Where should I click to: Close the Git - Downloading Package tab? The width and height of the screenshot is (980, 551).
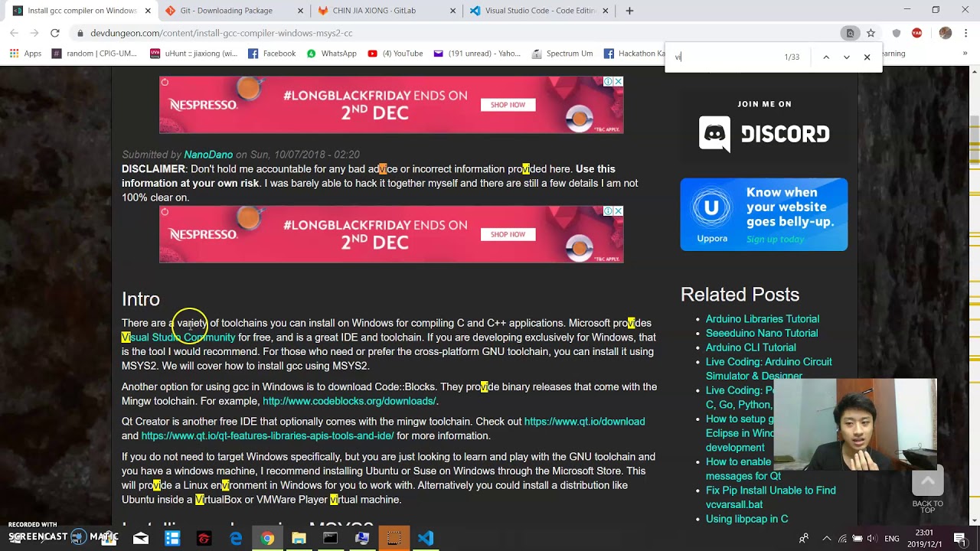pyautogui.click(x=300, y=11)
